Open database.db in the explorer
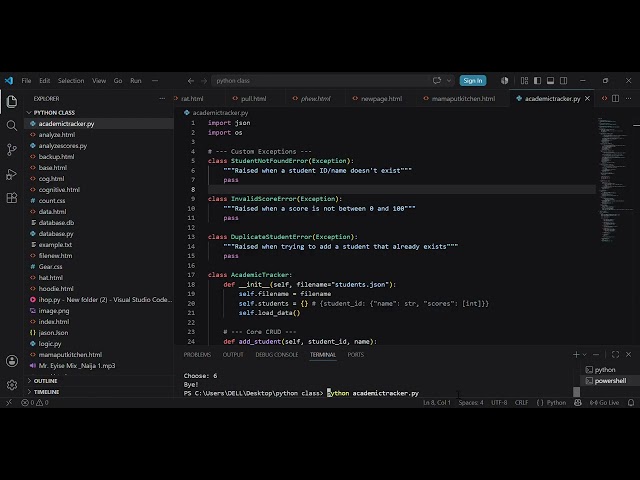The height and width of the screenshot is (480, 640). 56,223
